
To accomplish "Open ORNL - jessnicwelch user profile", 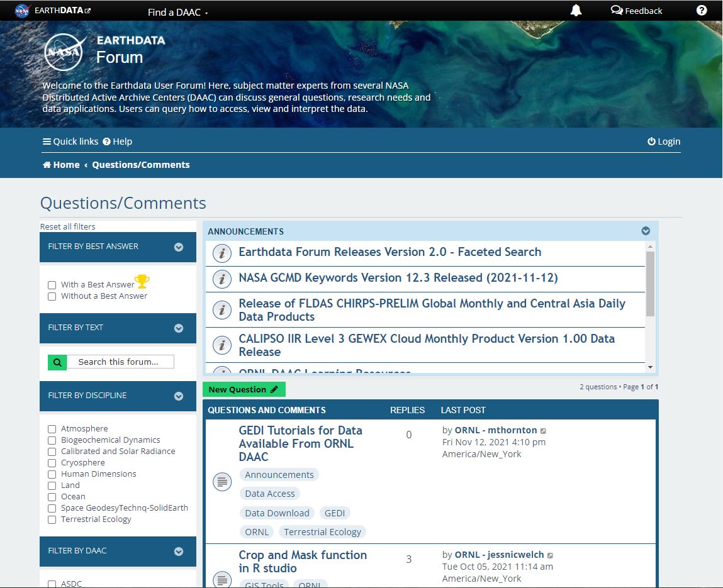I will [x=500, y=555].
